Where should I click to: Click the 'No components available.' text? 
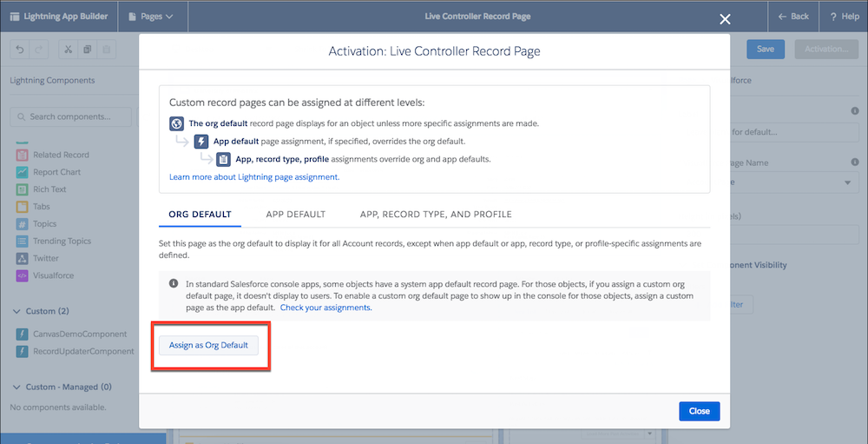57,408
